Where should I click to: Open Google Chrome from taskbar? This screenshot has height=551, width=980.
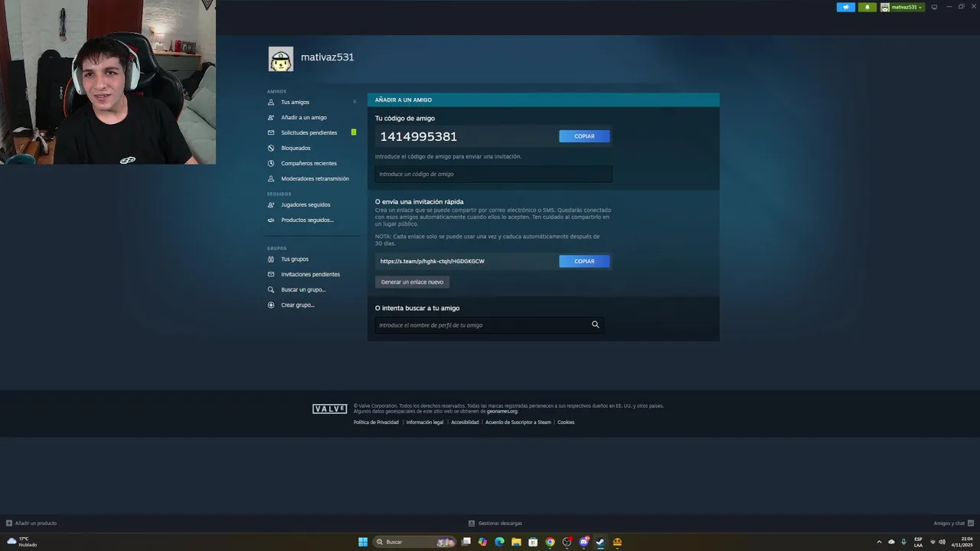click(550, 542)
